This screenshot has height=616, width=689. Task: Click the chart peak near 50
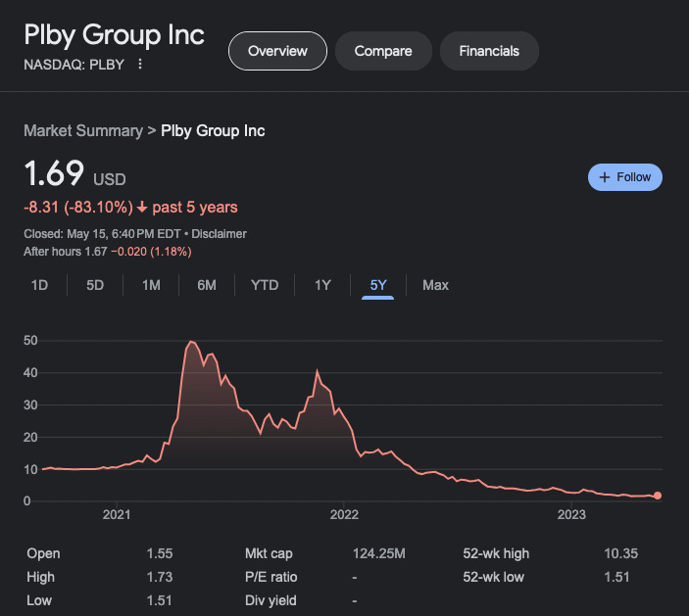click(x=191, y=341)
